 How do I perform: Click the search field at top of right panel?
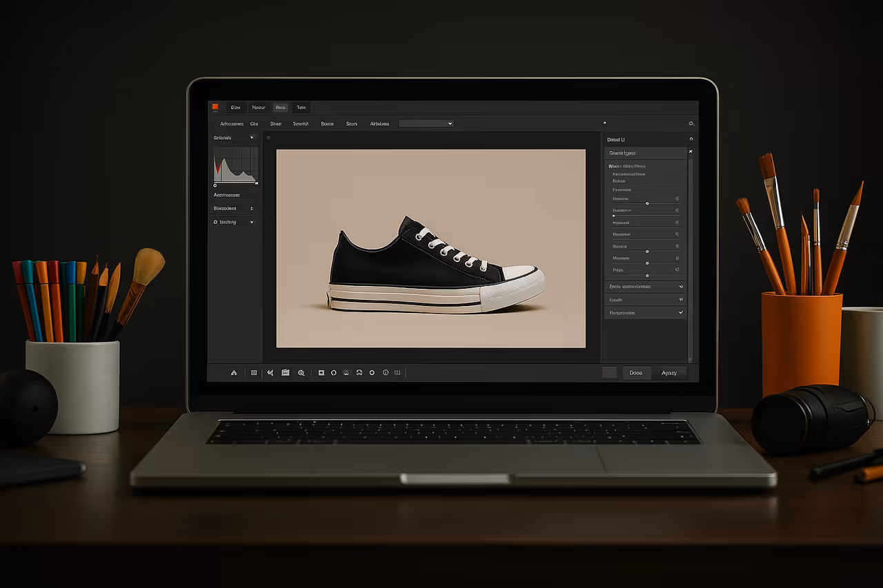coord(645,152)
